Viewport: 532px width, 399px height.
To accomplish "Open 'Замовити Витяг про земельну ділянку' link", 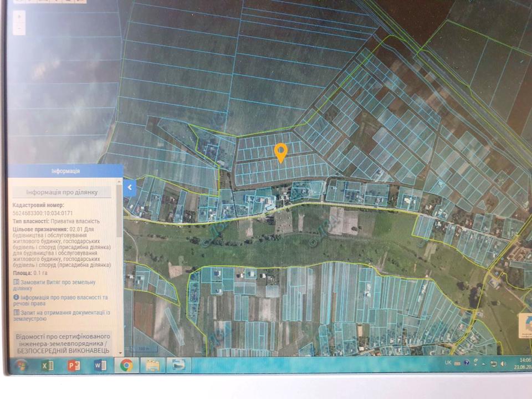I will point(61,285).
